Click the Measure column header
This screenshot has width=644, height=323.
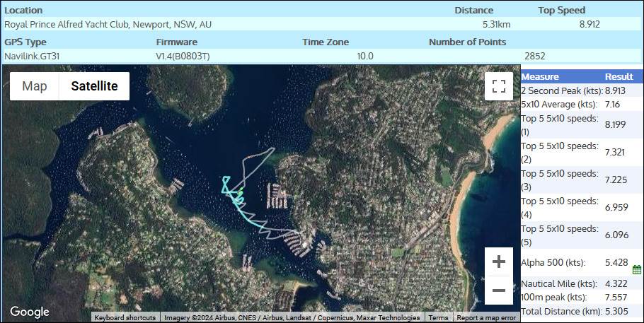pyautogui.click(x=540, y=76)
